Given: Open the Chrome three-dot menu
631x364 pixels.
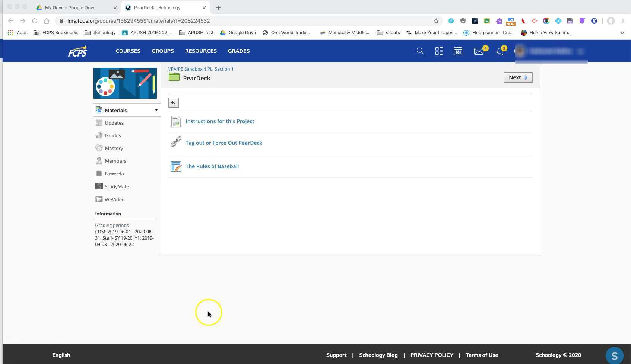Looking at the screenshot, I should (x=623, y=21).
